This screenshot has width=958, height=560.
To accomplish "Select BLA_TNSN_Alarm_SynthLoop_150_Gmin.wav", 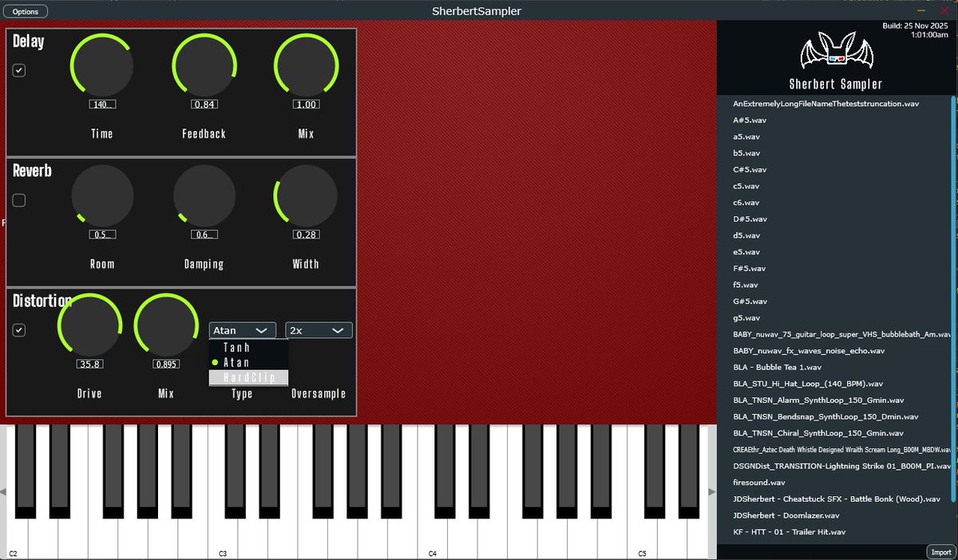I will tap(834, 400).
